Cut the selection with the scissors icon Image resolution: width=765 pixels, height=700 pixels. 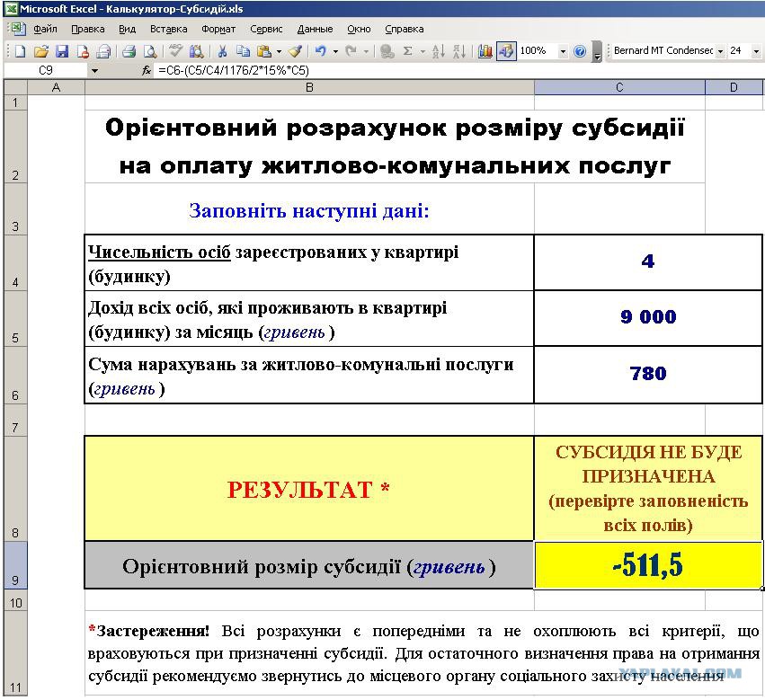point(222,51)
